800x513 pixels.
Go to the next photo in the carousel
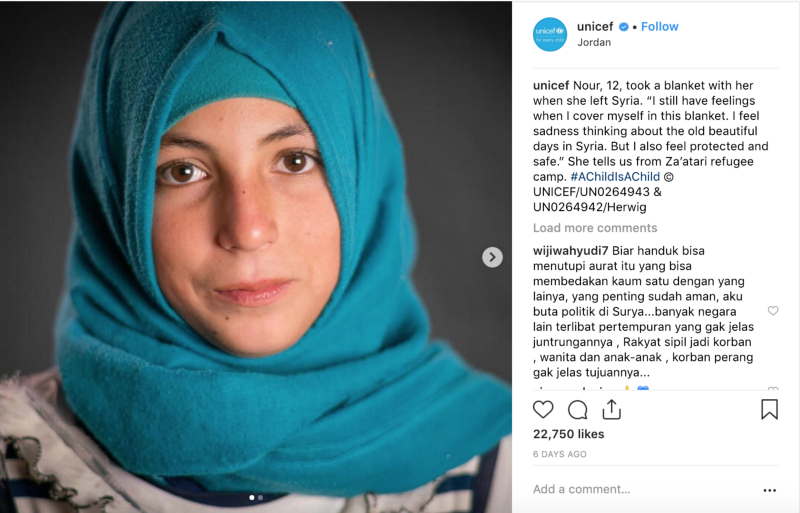pyautogui.click(x=492, y=257)
